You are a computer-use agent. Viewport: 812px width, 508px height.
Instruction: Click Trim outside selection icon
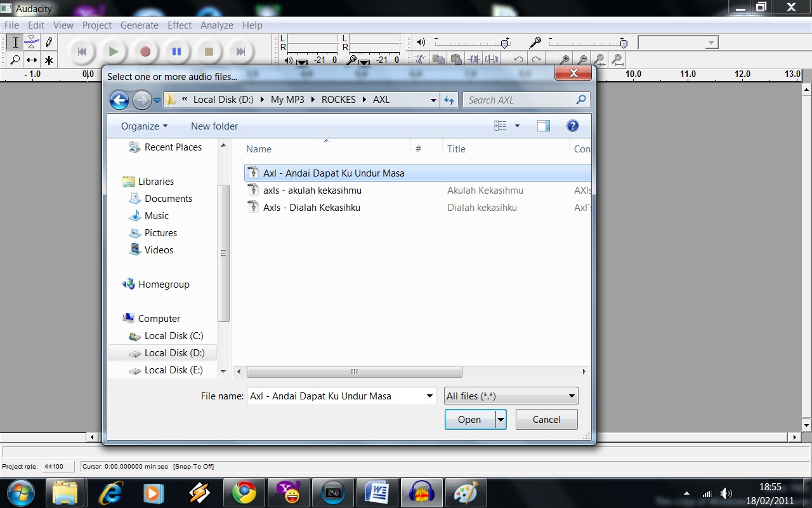473,60
